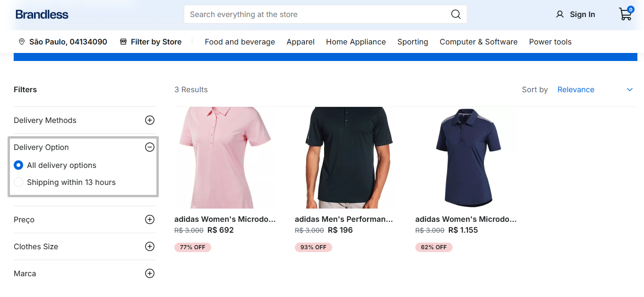The width and height of the screenshot is (644, 297).
Task: Open the pink adidas Women's polo thumbnail
Action: coord(225,157)
